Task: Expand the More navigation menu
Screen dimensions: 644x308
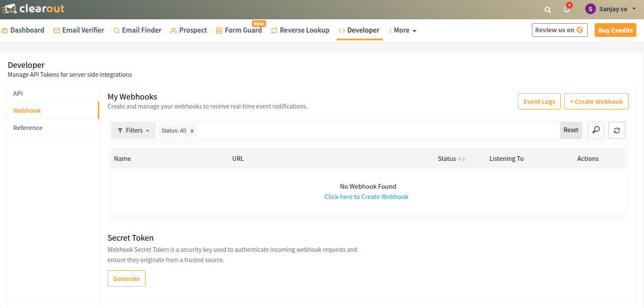Action: click(402, 30)
